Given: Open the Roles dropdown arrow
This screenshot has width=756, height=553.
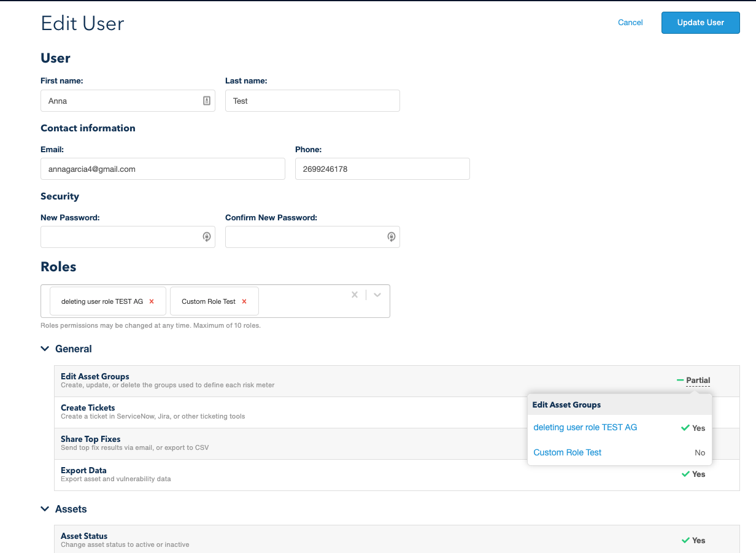Looking at the screenshot, I should pos(377,295).
